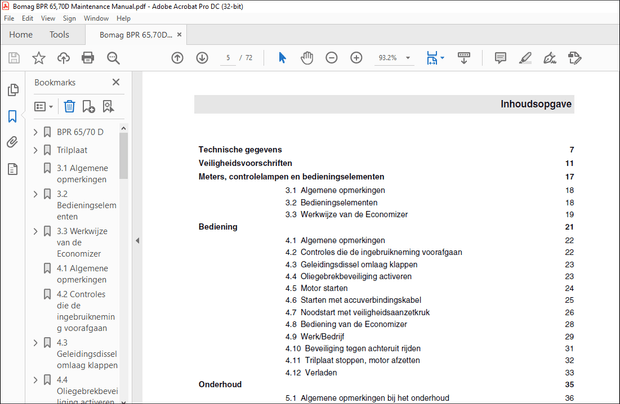620x404 pixels.
Task: Click 'Technische gegevens' contents entry
Action: pos(240,149)
